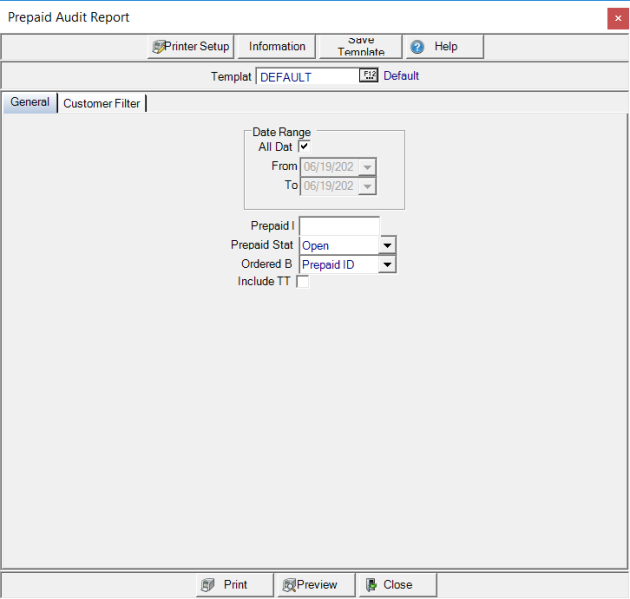
Task: Open the To date picker dropdown
Action: tap(368, 186)
